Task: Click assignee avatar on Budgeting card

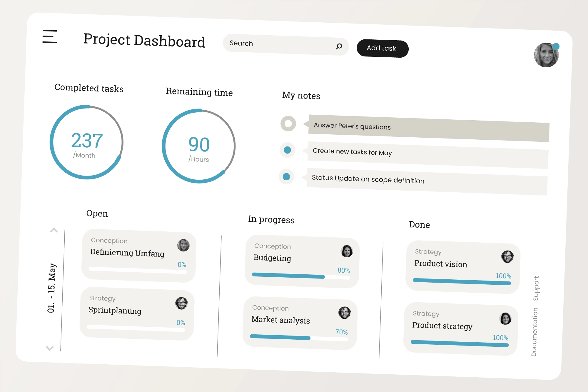Action: pos(347,251)
